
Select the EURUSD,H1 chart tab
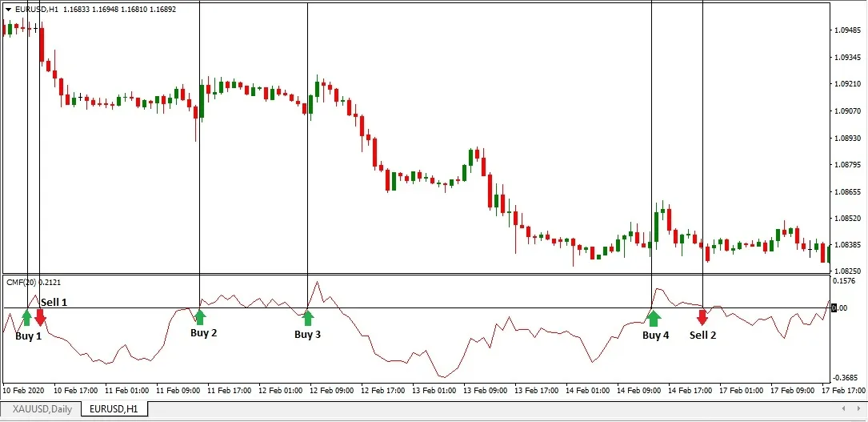coord(114,409)
